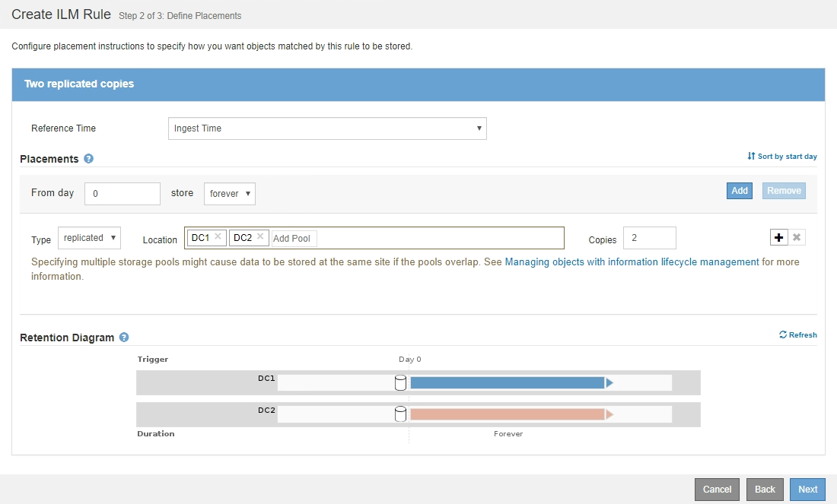Cancel the ILM rule creation
837x504 pixels.
(717, 490)
